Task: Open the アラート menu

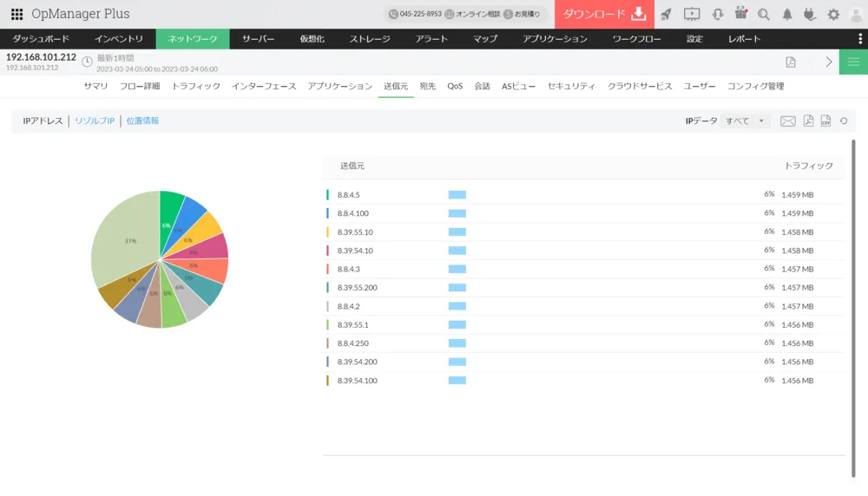Action: (x=431, y=39)
